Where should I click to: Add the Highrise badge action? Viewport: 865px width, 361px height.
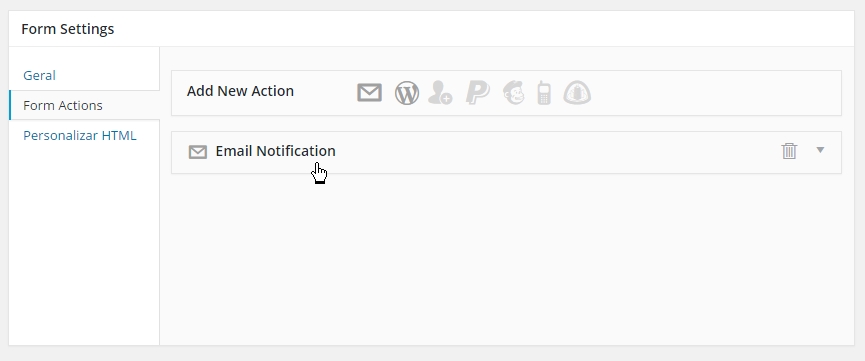point(577,92)
